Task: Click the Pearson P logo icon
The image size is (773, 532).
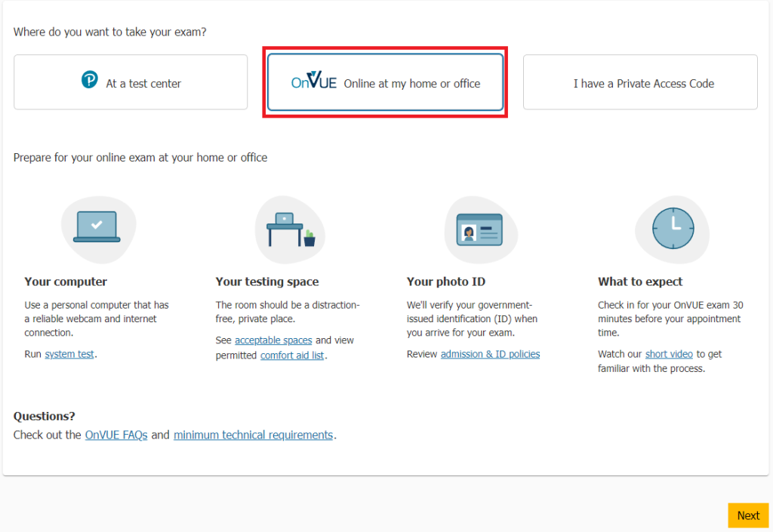Action: pos(90,79)
